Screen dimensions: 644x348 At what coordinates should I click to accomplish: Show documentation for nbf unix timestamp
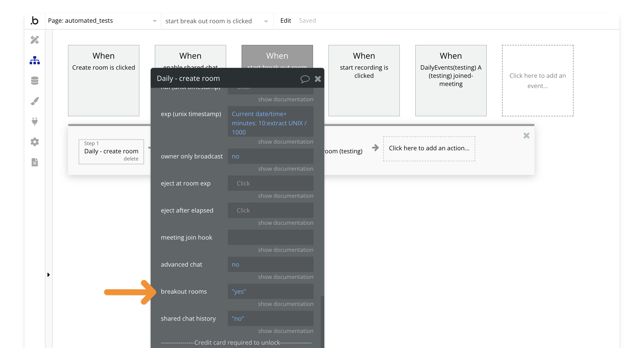click(x=285, y=100)
